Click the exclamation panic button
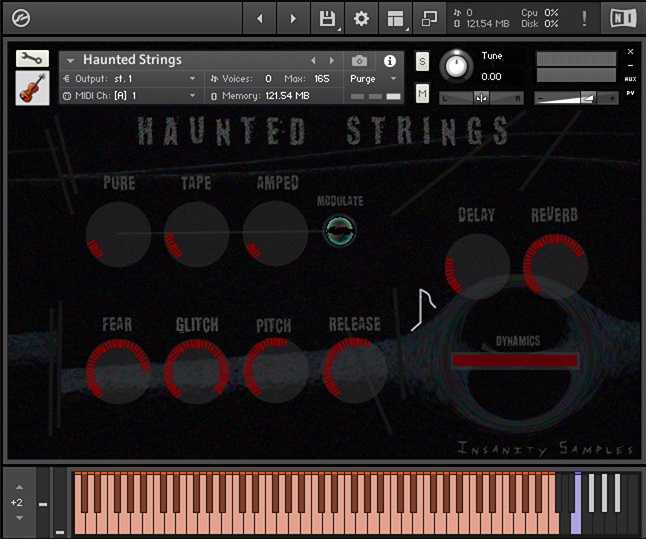Viewport: 646px width, 539px height. (x=584, y=18)
